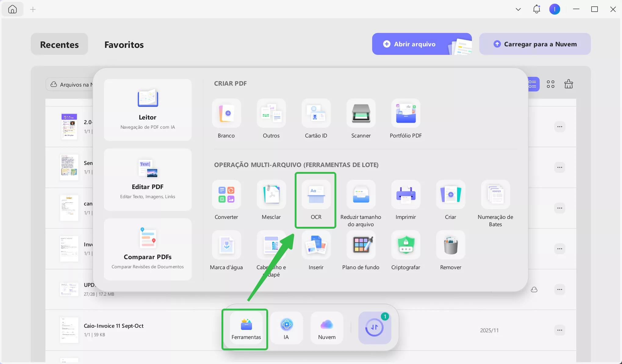Switch to the Favoritos tab
The image size is (622, 364).
point(124,45)
